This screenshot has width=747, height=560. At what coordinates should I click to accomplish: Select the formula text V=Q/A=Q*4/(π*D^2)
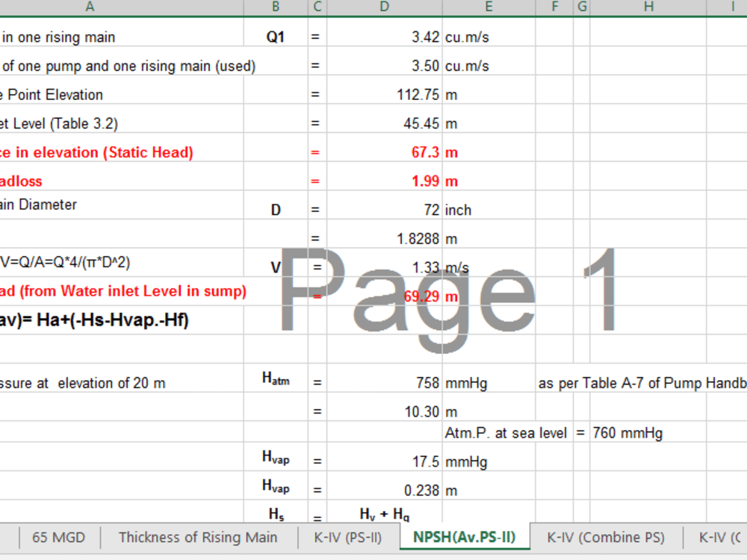[90, 261]
